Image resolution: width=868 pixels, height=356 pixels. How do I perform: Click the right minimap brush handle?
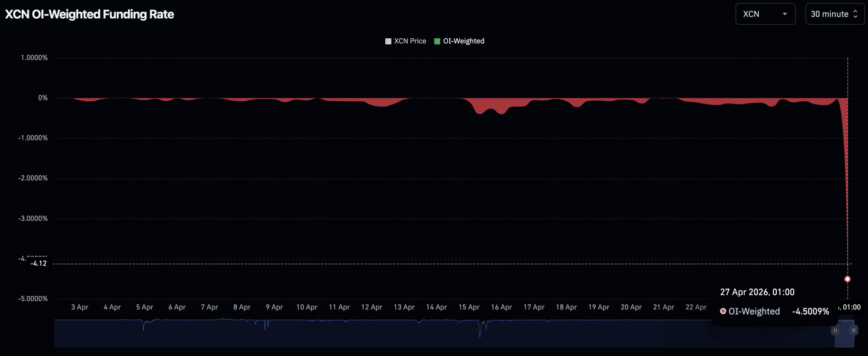pyautogui.click(x=853, y=330)
